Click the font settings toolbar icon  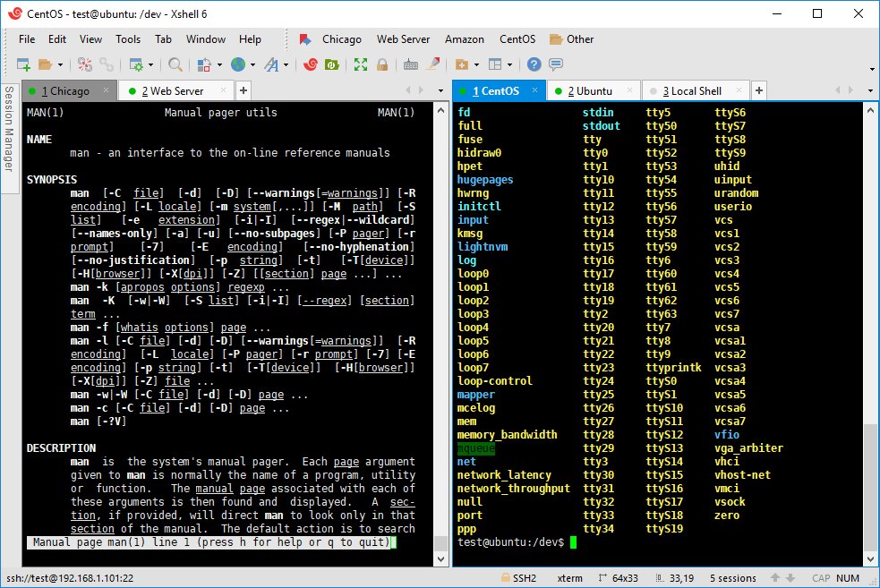(272, 64)
